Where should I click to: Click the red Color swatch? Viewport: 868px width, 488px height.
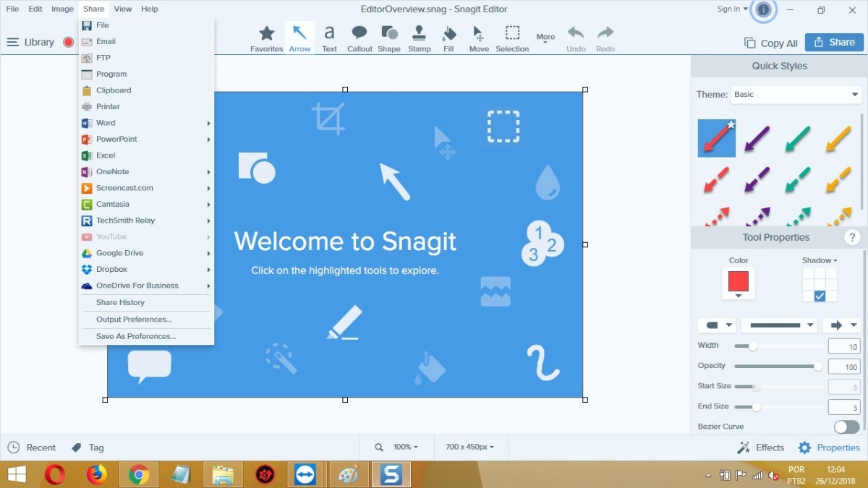click(x=739, y=281)
